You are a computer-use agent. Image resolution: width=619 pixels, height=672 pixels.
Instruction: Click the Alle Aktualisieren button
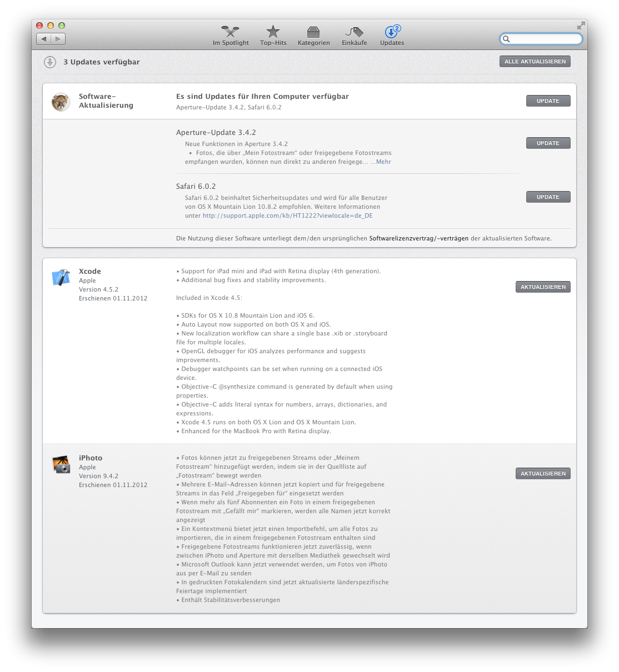pos(535,62)
